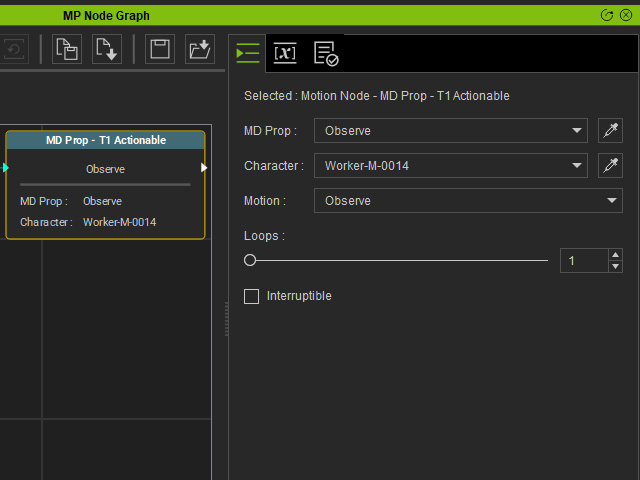This screenshot has height=480, width=640.
Task: Click the dock panel icon in the title bar
Action: tap(607, 16)
